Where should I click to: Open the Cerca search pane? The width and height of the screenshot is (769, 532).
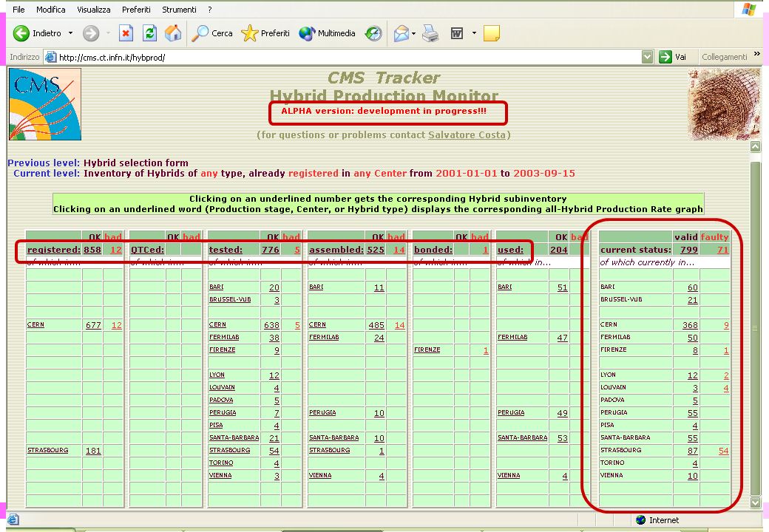[x=212, y=33]
